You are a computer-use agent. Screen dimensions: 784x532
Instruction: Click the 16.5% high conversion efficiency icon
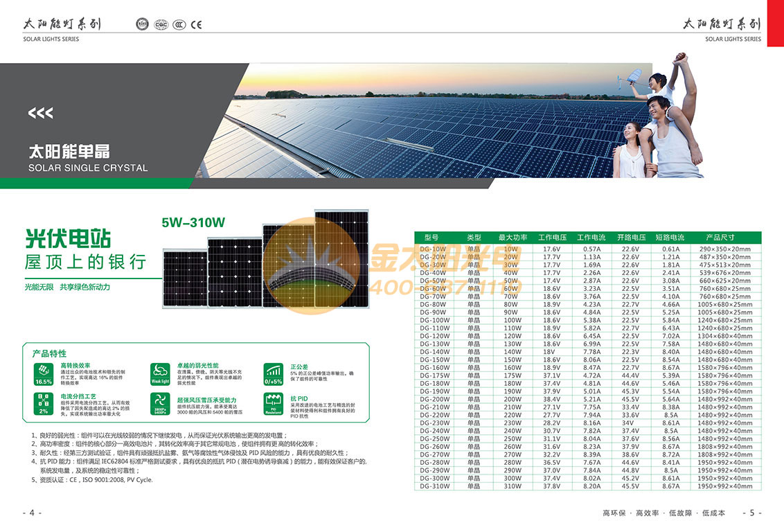[44, 373]
